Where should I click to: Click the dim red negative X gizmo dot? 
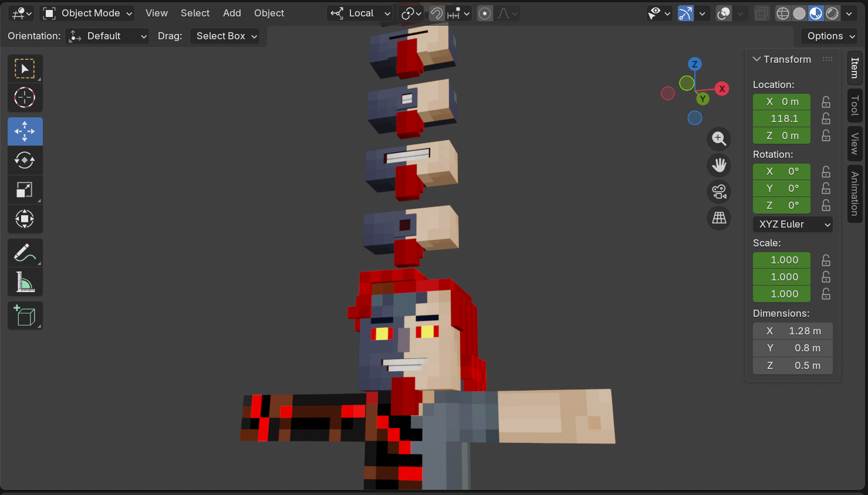point(668,93)
